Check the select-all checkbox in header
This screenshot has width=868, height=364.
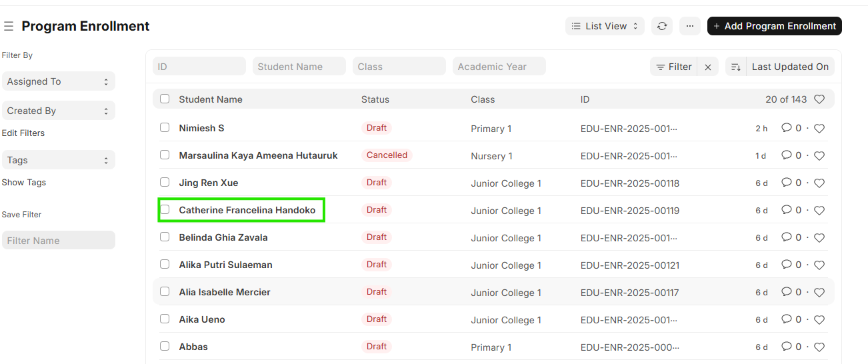[165, 99]
